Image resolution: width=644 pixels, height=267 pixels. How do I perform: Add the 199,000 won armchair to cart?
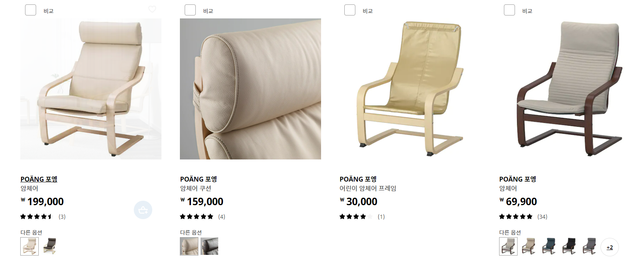click(143, 210)
